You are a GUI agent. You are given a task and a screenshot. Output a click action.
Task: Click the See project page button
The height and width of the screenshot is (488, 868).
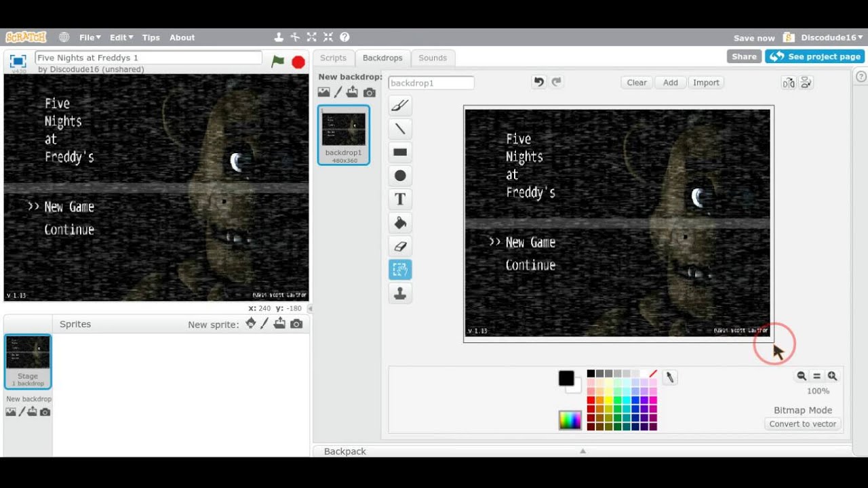(x=814, y=57)
